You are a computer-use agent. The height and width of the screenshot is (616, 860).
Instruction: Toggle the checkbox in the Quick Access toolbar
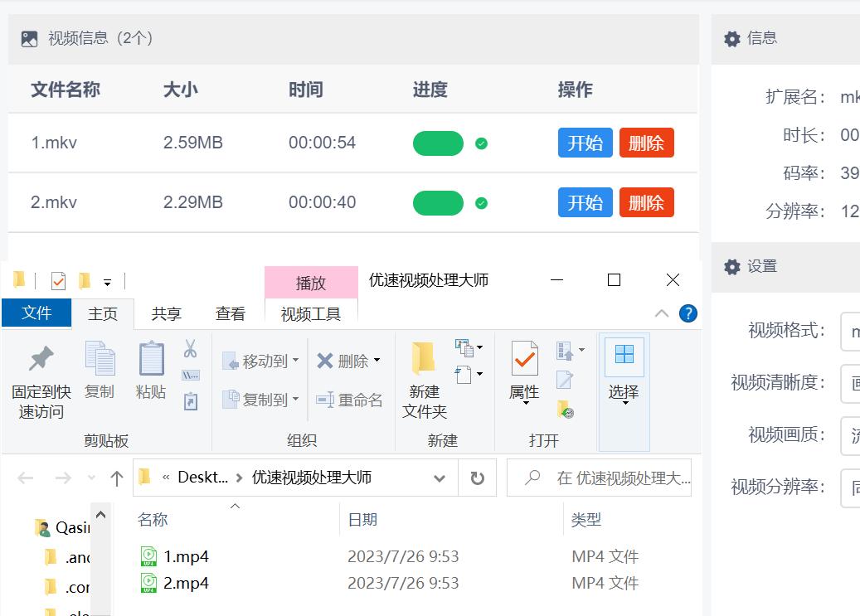(57, 281)
